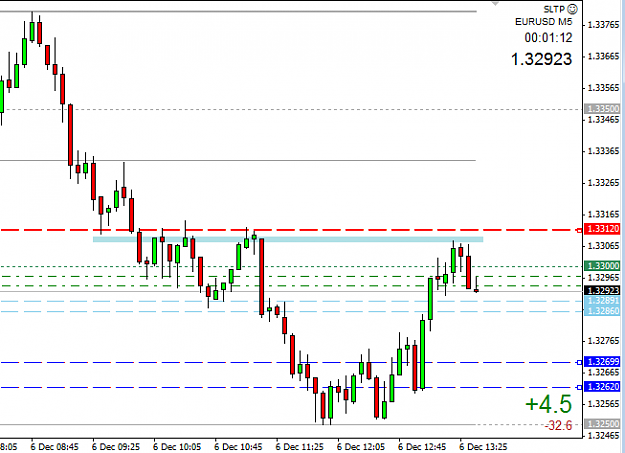Click the SLTP expert advisor name text

pos(554,9)
